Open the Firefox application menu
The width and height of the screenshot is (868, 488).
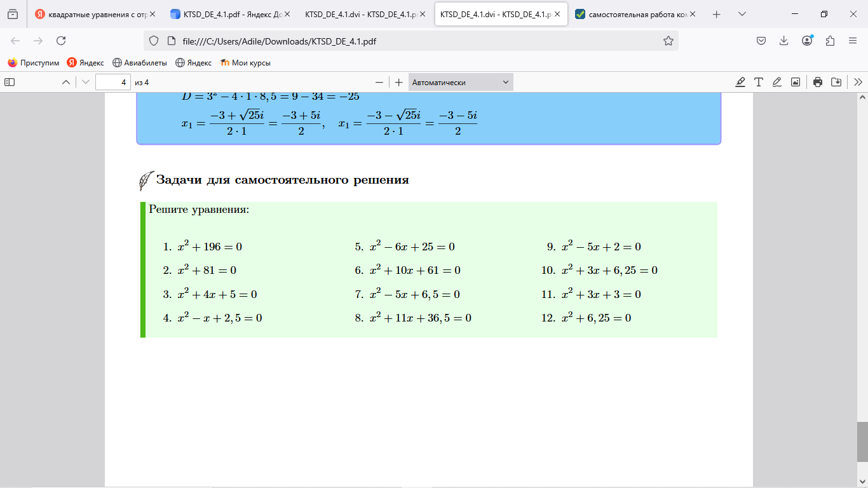pyautogui.click(x=853, y=41)
